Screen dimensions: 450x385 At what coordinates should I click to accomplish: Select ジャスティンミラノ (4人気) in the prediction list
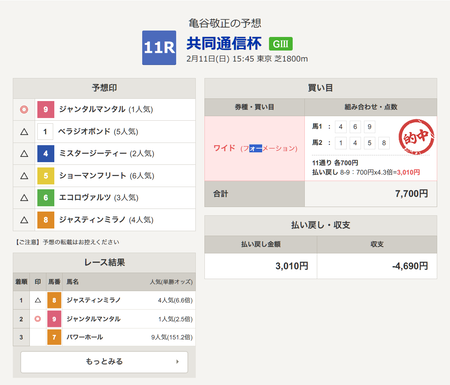[106, 220]
